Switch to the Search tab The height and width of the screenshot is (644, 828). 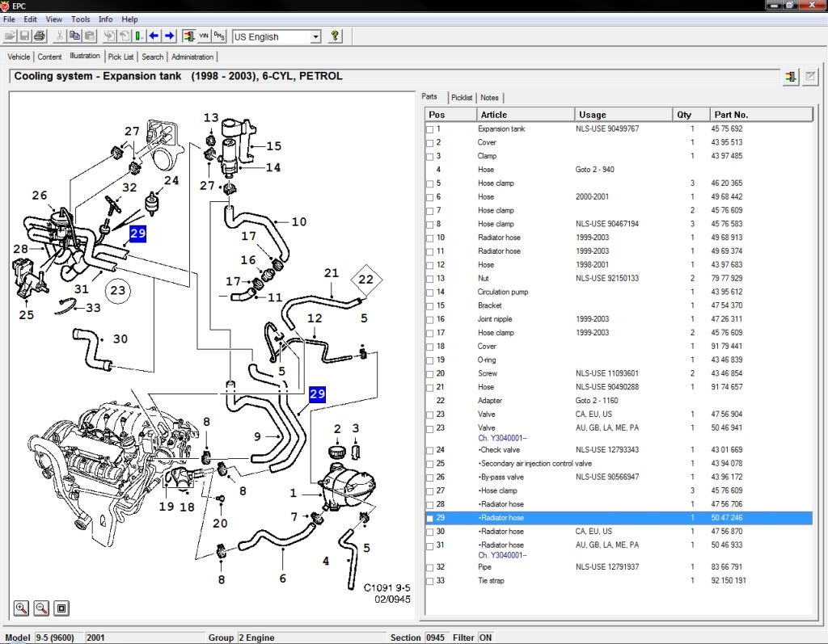click(x=153, y=57)
